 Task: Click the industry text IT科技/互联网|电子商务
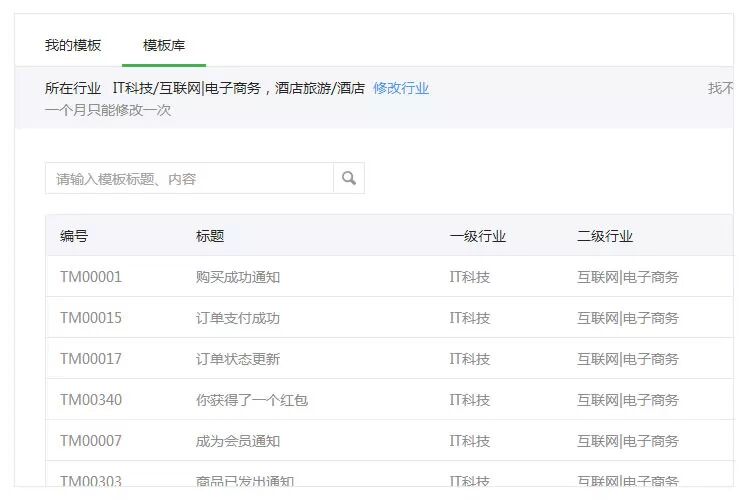point(187,88)
